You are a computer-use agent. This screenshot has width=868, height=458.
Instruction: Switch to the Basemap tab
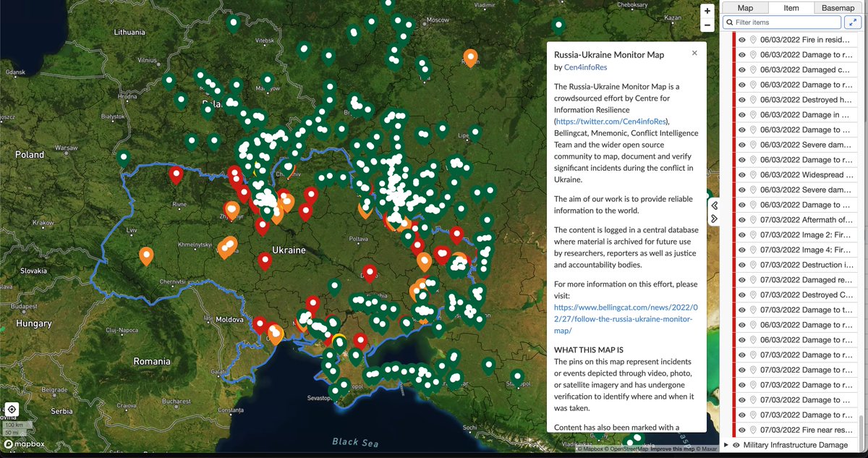click(838, 7)
